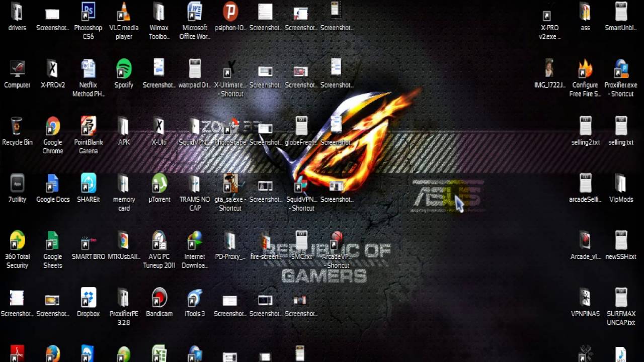Select the psiphon desktop icon
Image resolution: width=644 pixels, height=362 pixels.
[230, 12]
